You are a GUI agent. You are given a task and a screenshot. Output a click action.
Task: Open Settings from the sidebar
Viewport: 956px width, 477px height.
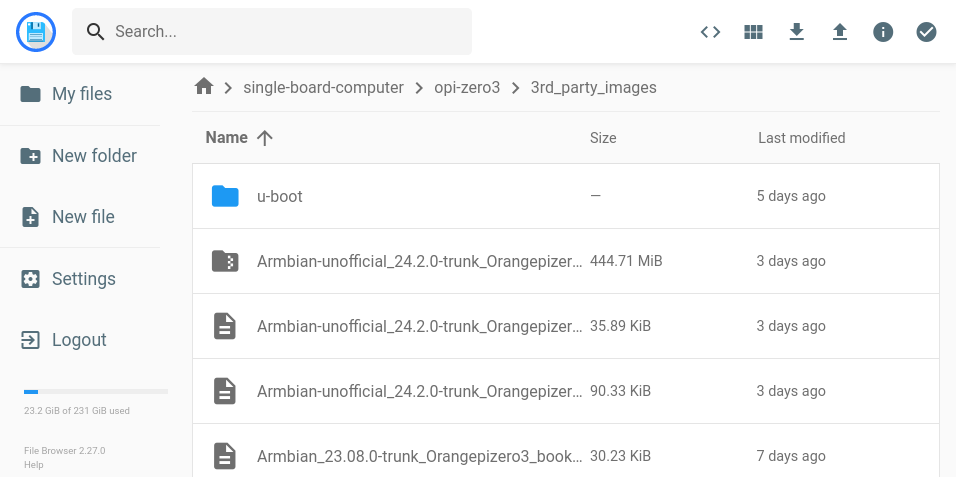82,279
